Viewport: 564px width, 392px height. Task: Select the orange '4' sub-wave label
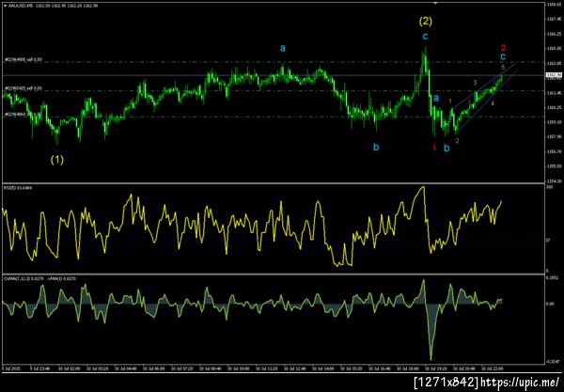click(493, 103)
